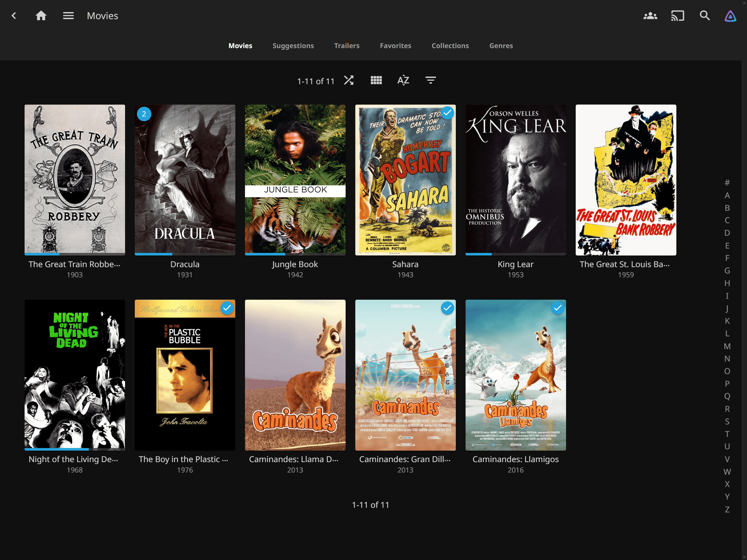Viewport: 747px width, 560px height.
Task: Click the King Lear title link
Action: [x=516, y=264]
